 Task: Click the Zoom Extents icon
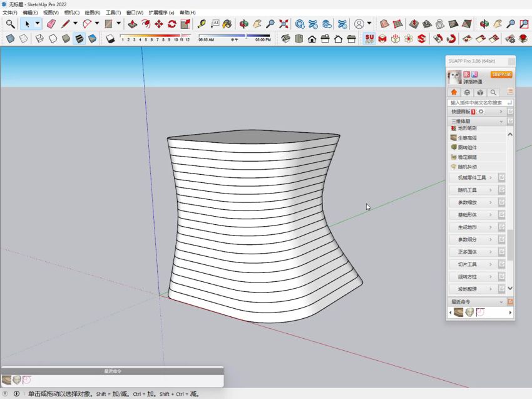[284, 24]
